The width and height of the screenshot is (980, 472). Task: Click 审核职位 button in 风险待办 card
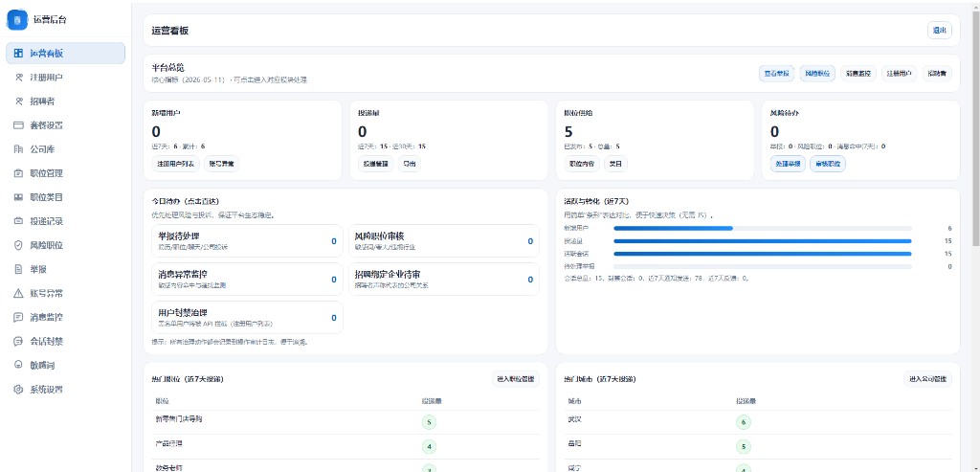point(828,164)
